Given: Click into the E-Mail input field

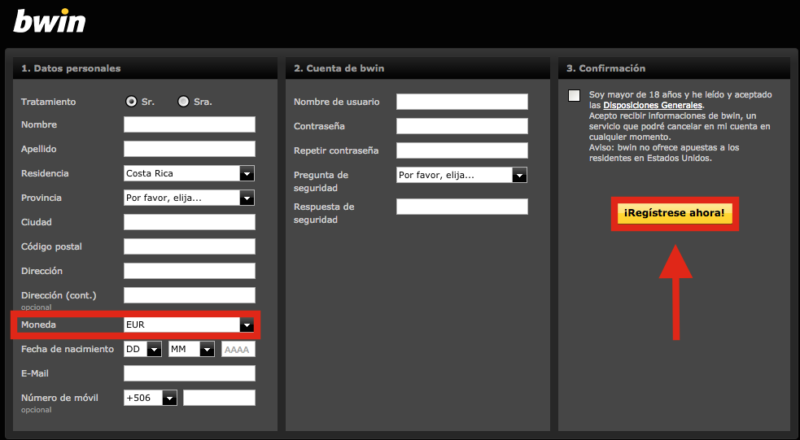Looking at the screenshot, I should click(189, 373).
